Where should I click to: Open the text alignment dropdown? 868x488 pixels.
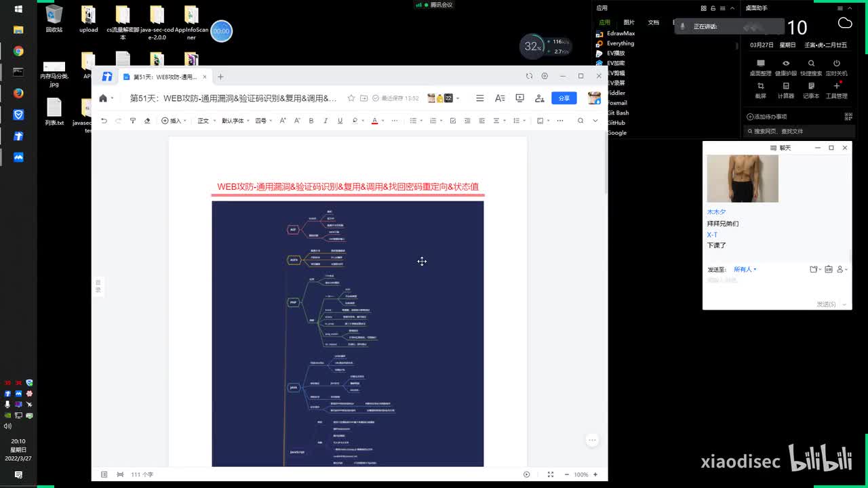pos(498,121)
